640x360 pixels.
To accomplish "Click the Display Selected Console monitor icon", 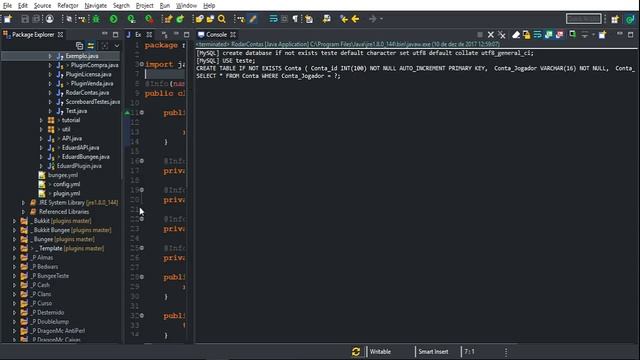I will [x=584, y=35].
